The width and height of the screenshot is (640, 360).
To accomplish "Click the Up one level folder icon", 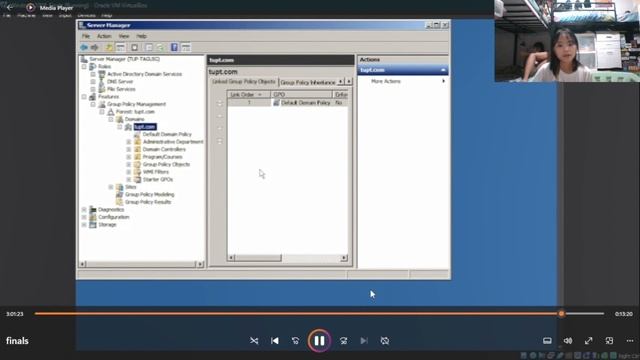I will click(x=109, y=47).
